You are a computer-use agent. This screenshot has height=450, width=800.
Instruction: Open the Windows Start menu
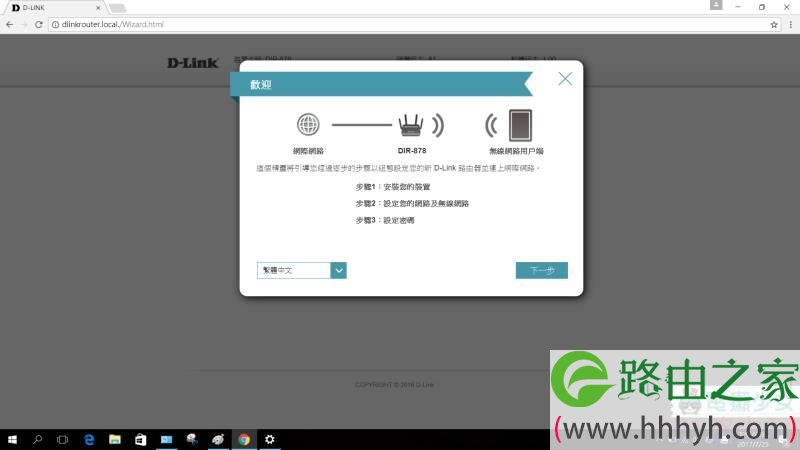tap(12, 439)
